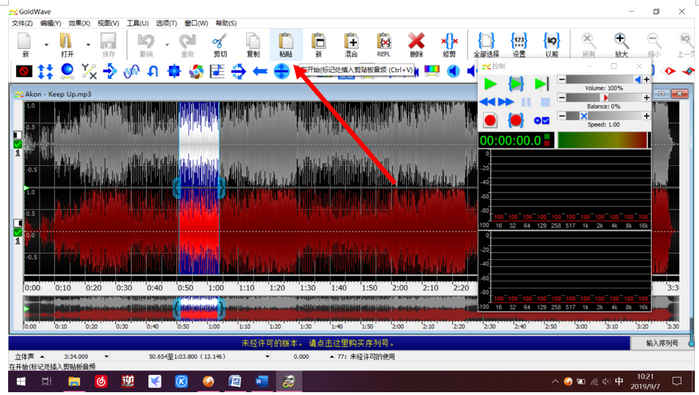Click the 剪切 (Cut) scissors icon
699x395 pixels.
[219, 41]
